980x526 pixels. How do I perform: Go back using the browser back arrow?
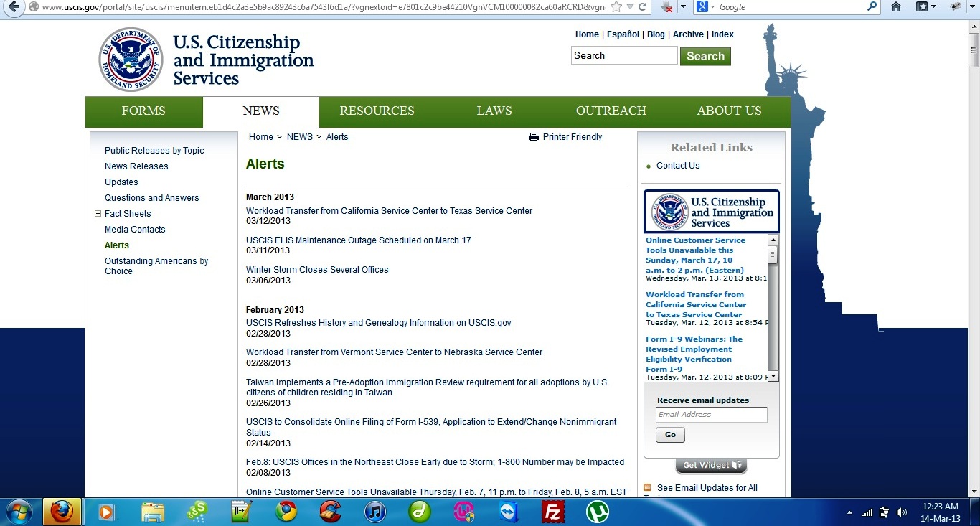12,7
